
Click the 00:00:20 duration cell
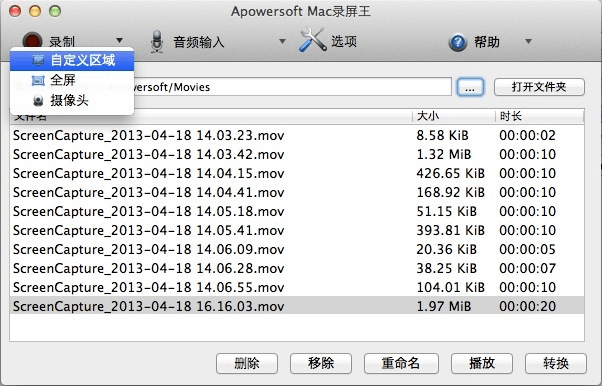(528, 306)
